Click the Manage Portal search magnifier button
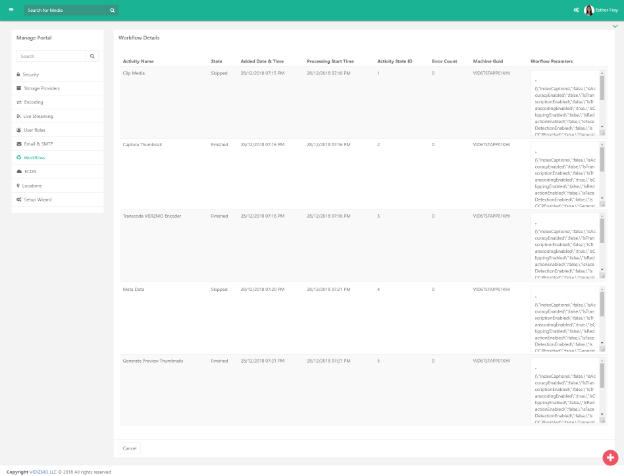The height and width of the screenshot is (476, 624). (93, 56)
